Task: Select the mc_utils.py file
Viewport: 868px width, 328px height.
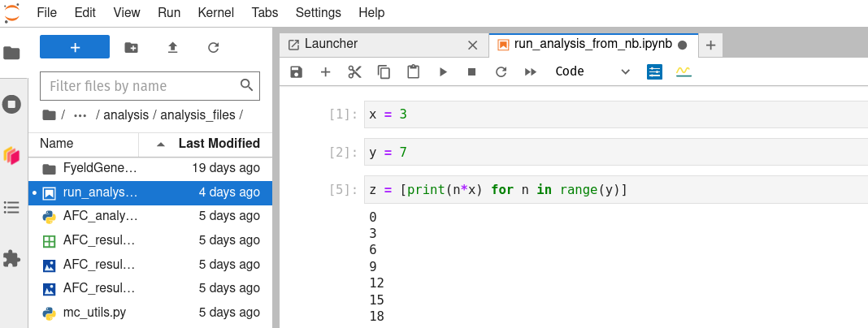Action: (x=150, y=313)
